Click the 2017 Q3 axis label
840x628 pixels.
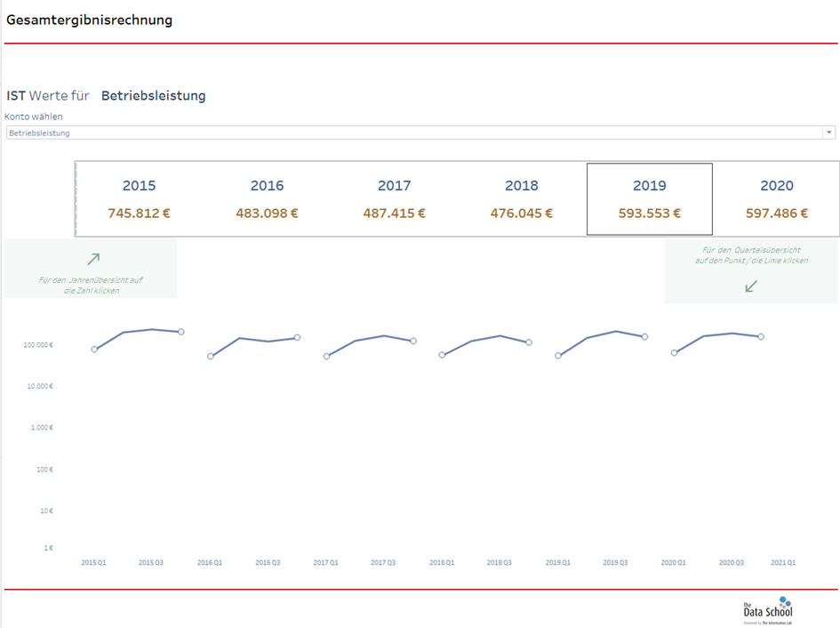click(383, 562)
